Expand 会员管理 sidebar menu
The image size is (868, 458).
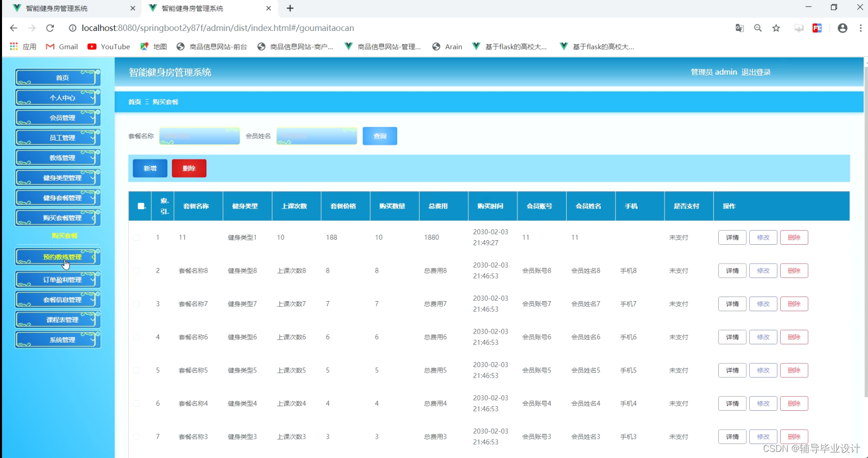(x=58, y=117)
